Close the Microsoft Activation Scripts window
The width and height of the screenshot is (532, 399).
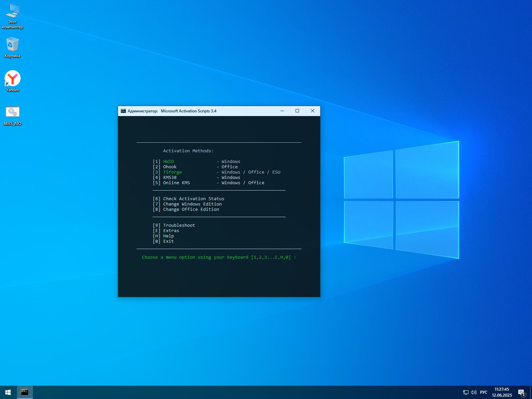[313, 111]
